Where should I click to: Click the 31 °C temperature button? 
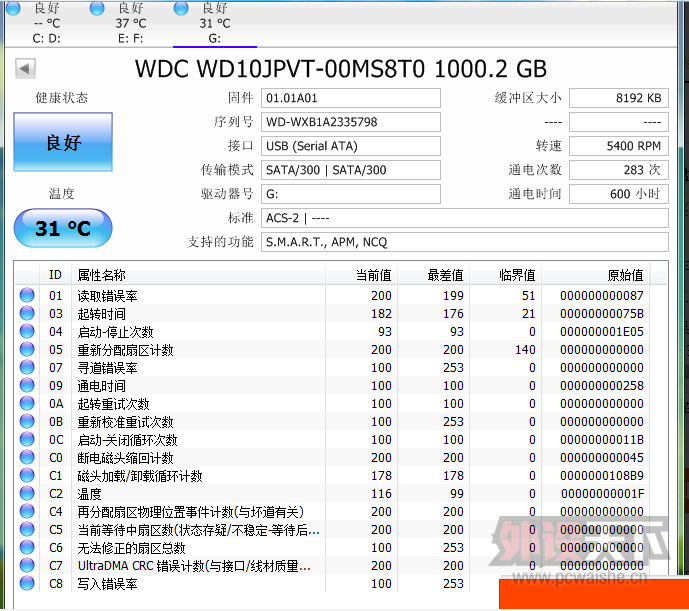tap(63, 228)
